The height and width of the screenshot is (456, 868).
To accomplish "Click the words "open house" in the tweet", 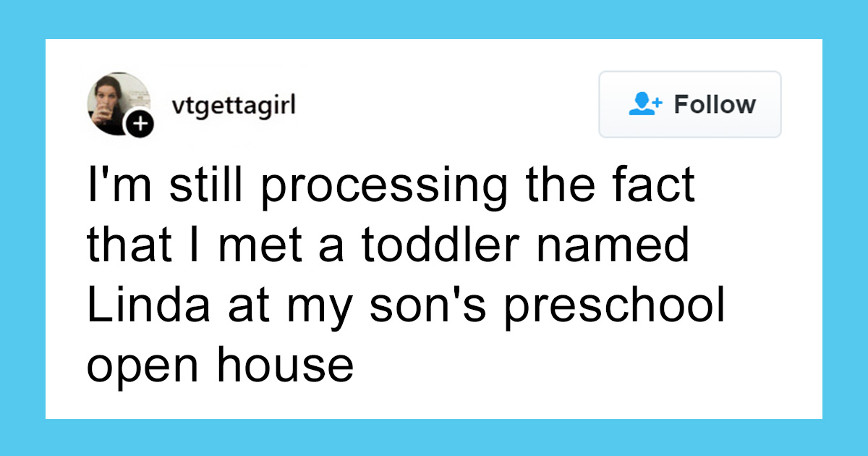I will pyautogui.click(x=220, y=366).
